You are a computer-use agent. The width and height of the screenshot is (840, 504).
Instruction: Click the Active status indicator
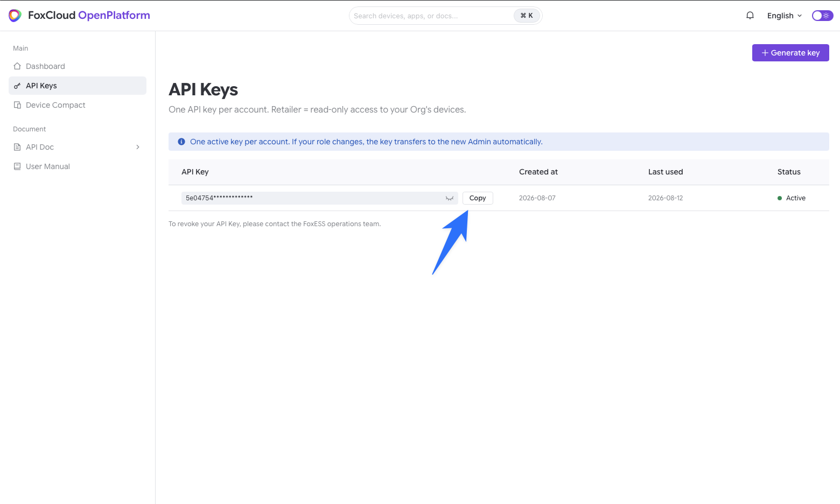[792, 198]
